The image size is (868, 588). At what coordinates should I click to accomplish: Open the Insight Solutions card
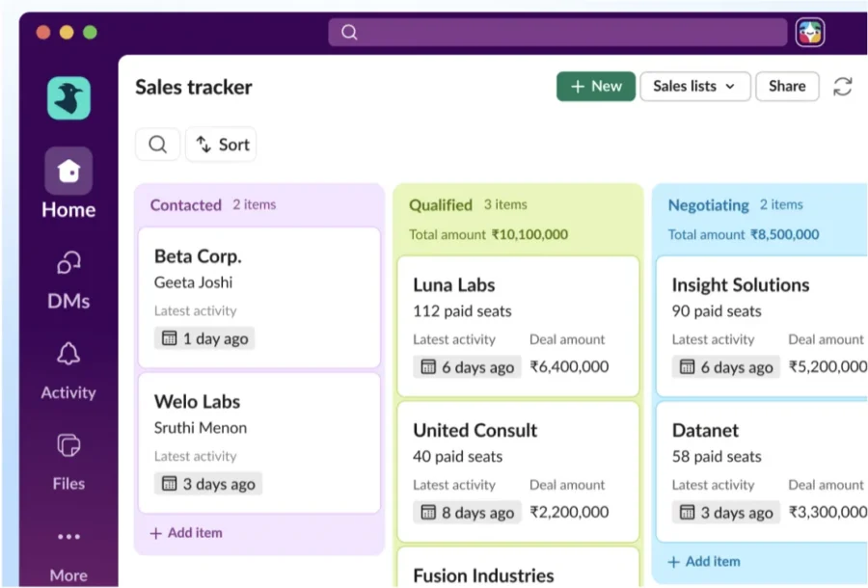[762, 327]
